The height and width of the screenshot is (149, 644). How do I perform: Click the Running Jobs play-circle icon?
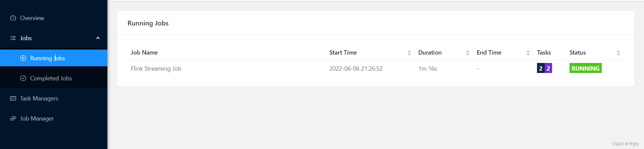[23, 58]
